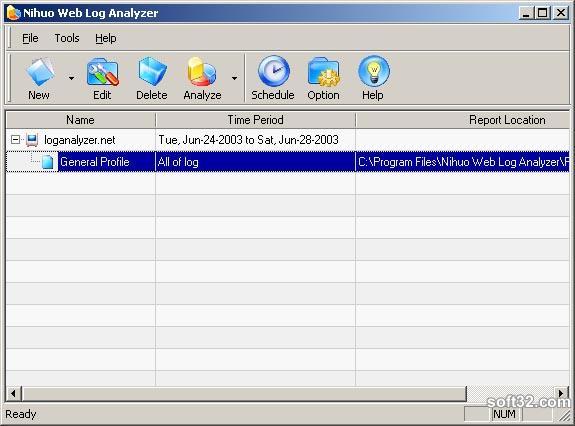Click the NUM indicator in status bar

tap(505, 414)
